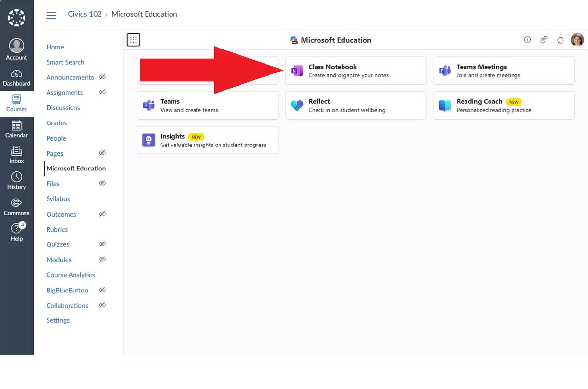The height and width of the screenshot is (389, 588).
Task: Open Files in course menu
Action: (53, 184)
